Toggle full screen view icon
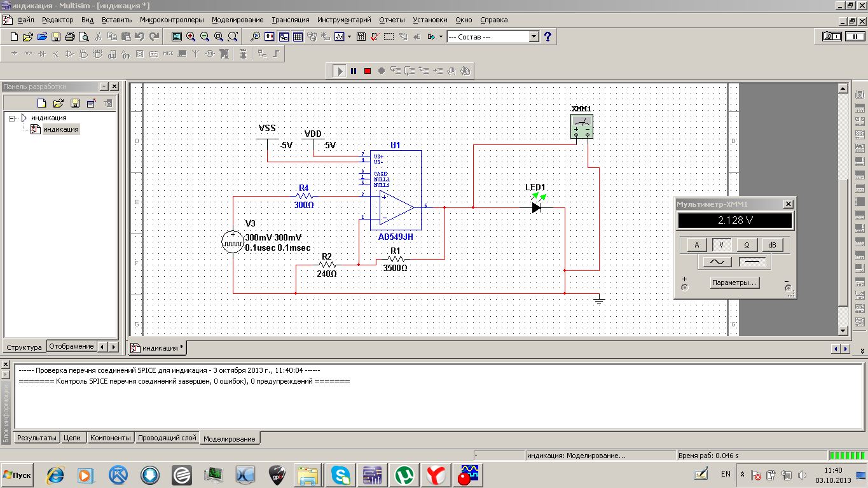Screen dimensions: 868x488 [x=177, y=37]
